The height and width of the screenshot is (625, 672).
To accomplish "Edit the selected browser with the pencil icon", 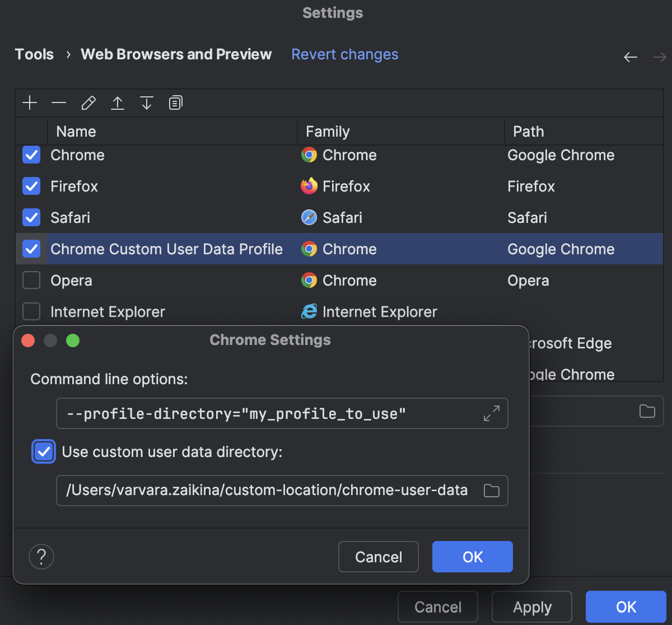I will (88, 102).
